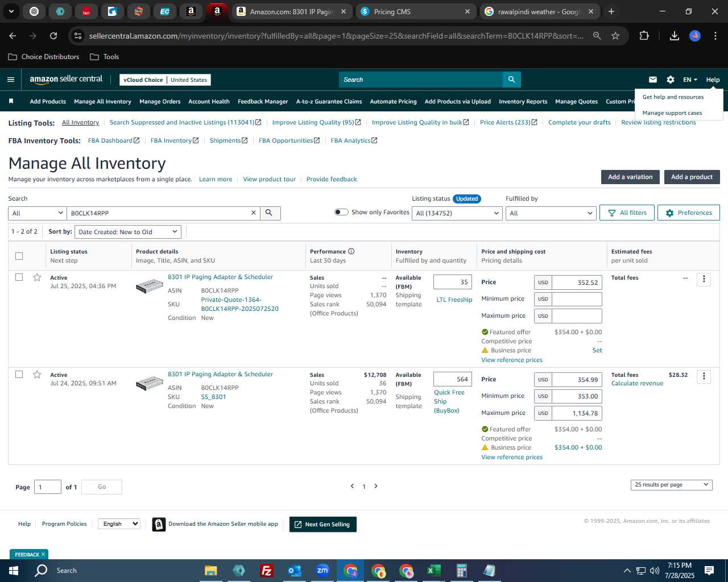
Task: Expand the browser tab search chevron
Action: 11,11
